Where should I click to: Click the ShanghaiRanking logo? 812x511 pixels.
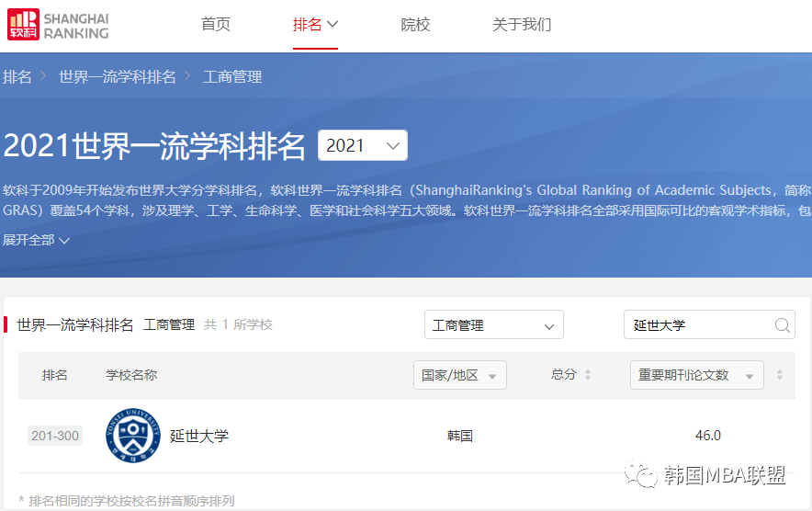(58, 25)
